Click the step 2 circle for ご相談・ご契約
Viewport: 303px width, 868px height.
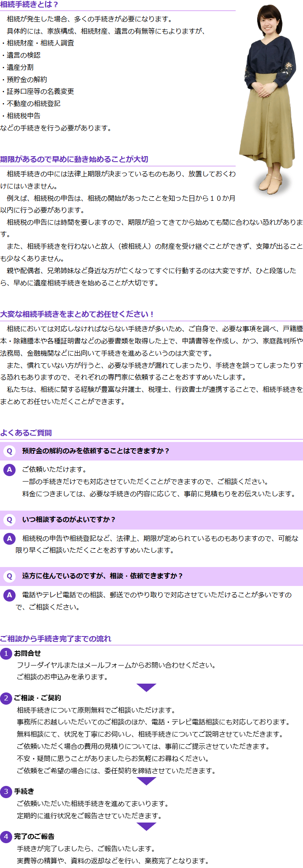point(6,698)
